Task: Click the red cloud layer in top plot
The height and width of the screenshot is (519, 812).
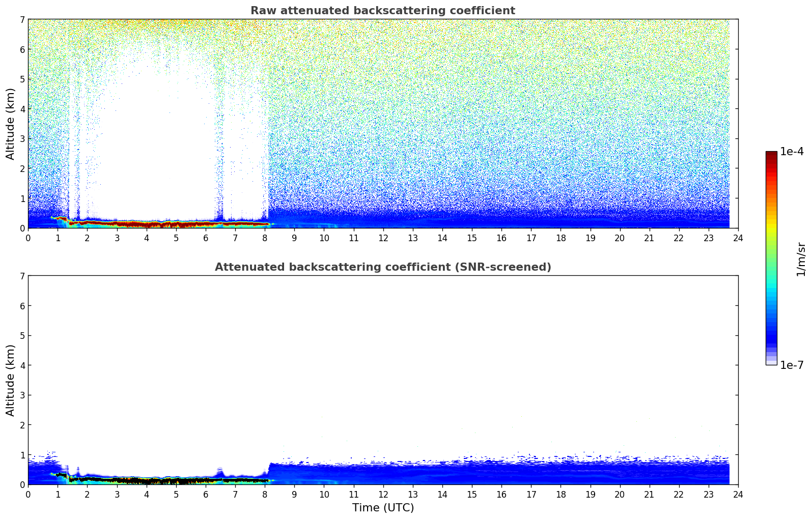Action: [x=168, y=223]
